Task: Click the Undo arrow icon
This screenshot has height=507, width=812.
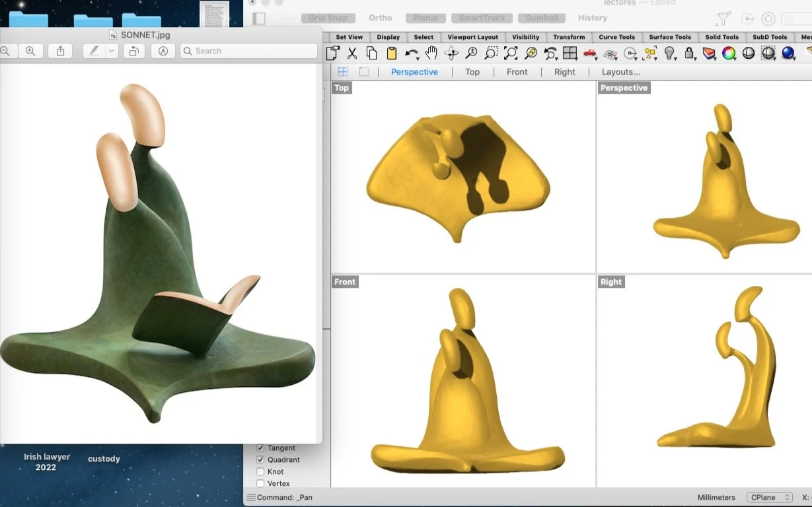Action: click(x=412, y=53)
